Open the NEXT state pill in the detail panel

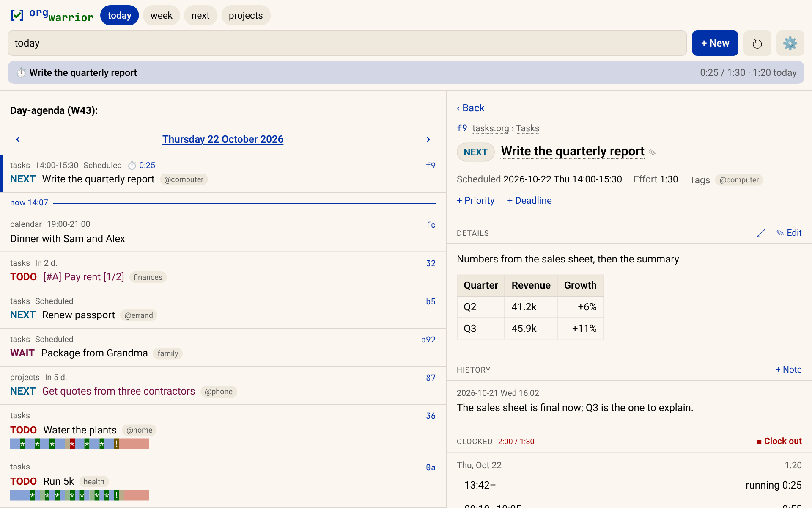pyautogui.click(x=475, y=152)
